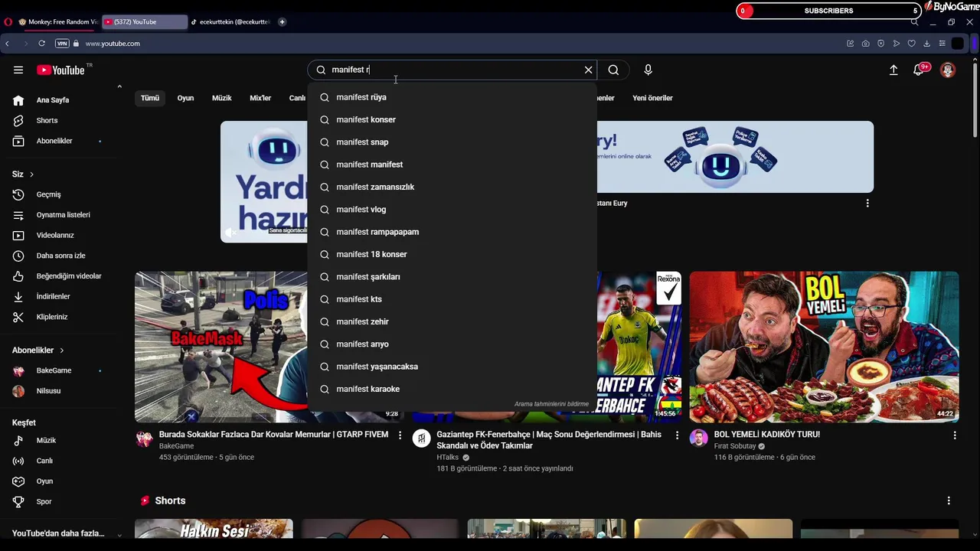Open the Fırat Sobutay channel link
980x551 pixels.
click(x=735, y=446)
